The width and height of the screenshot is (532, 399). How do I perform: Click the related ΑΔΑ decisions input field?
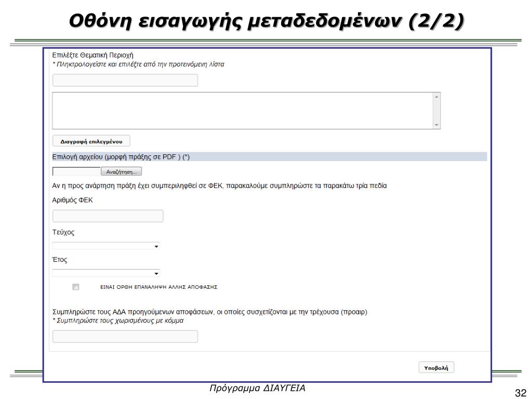point(125,336)
